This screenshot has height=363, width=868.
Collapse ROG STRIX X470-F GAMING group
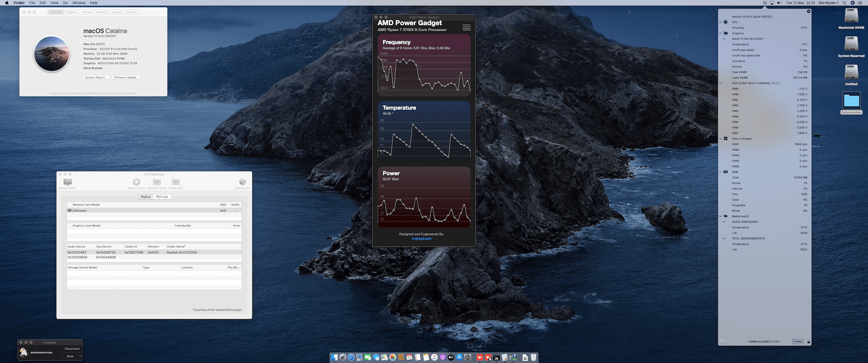[721, 83]
